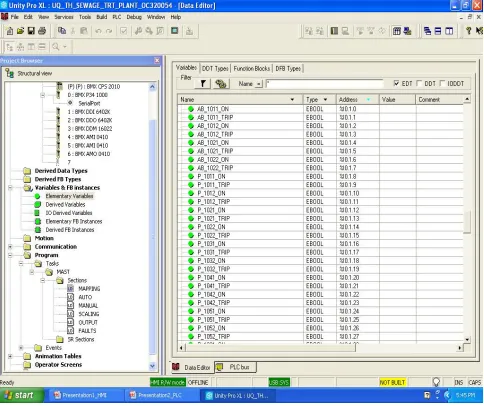Screen dimensions: 484x406
Task: Click the Cut scissors icon
Action: [x=73, y=31]
